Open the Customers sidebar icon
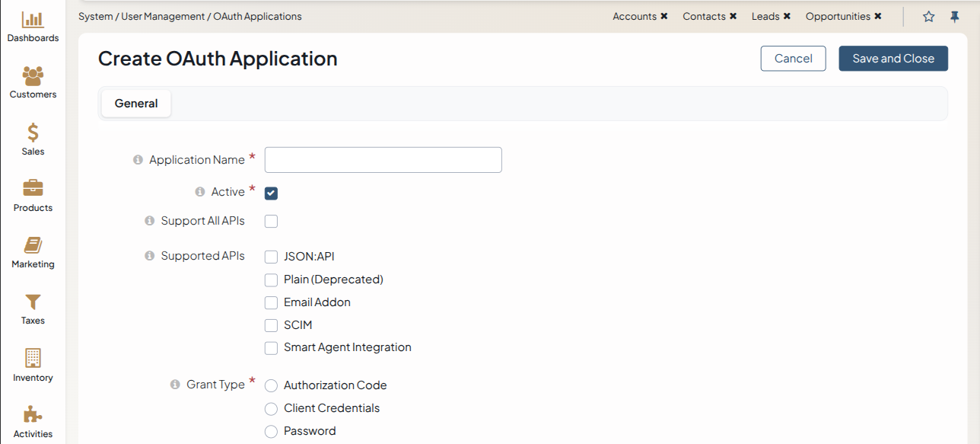 (33, 76)
